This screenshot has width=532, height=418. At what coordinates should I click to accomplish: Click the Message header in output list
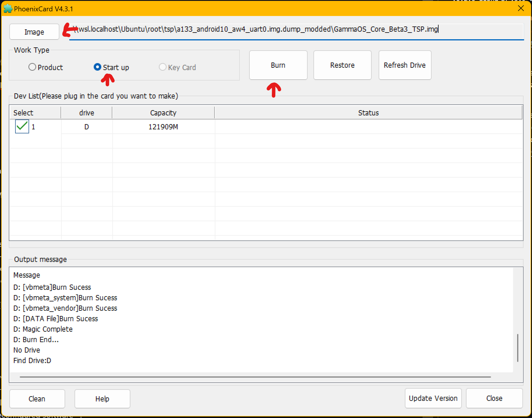(27, 275)
